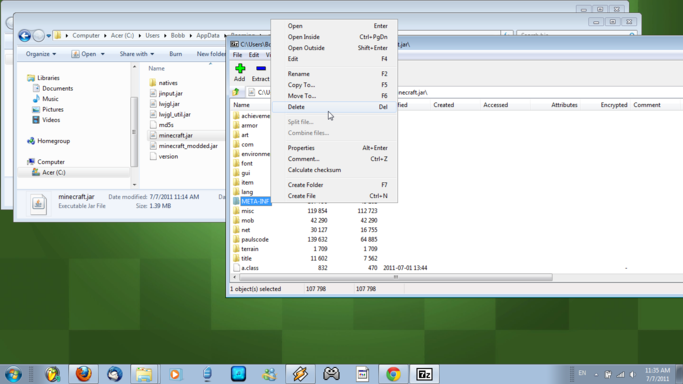This screenshot has height=384, width=683.
Task: Select Homegroup in the navigation pane
Action: (49, 141)
